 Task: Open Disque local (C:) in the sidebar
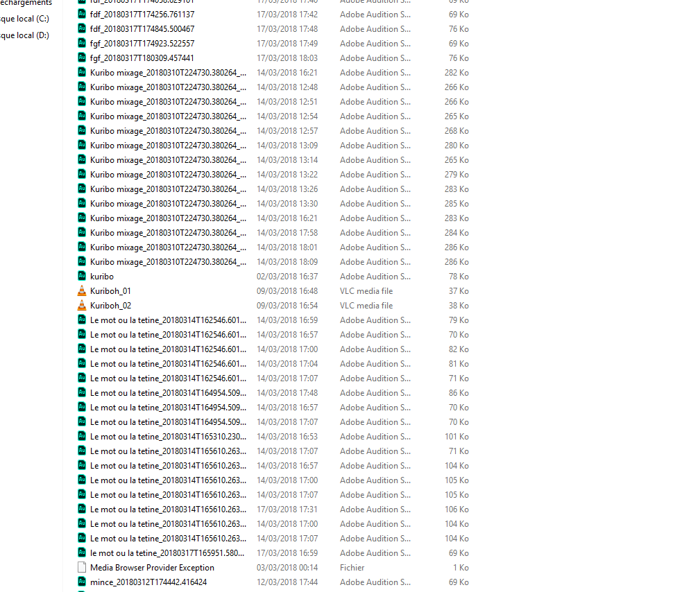point(24,19)
